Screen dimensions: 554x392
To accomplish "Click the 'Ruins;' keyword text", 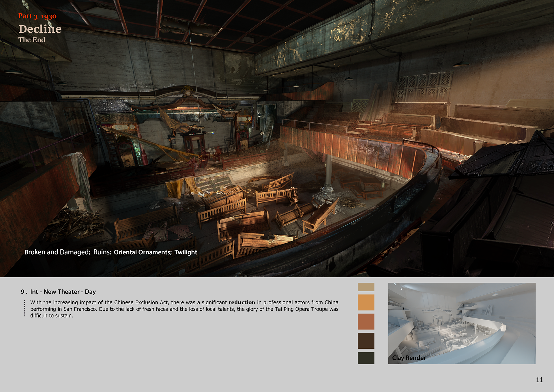I will 102,252.
